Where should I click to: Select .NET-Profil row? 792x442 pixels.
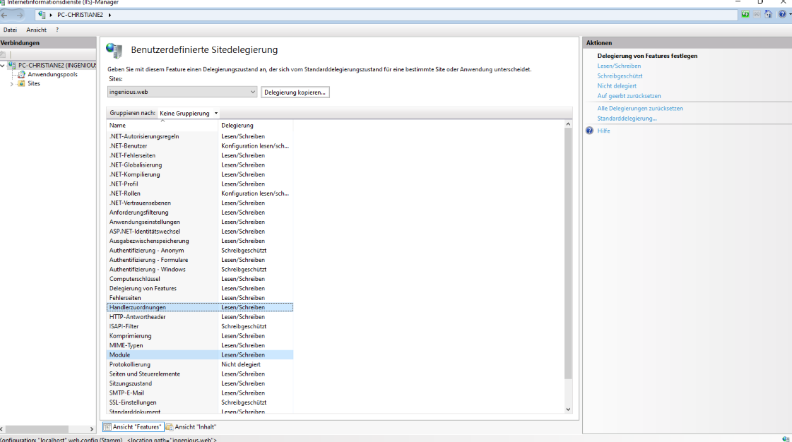click(x=200, y=184)
